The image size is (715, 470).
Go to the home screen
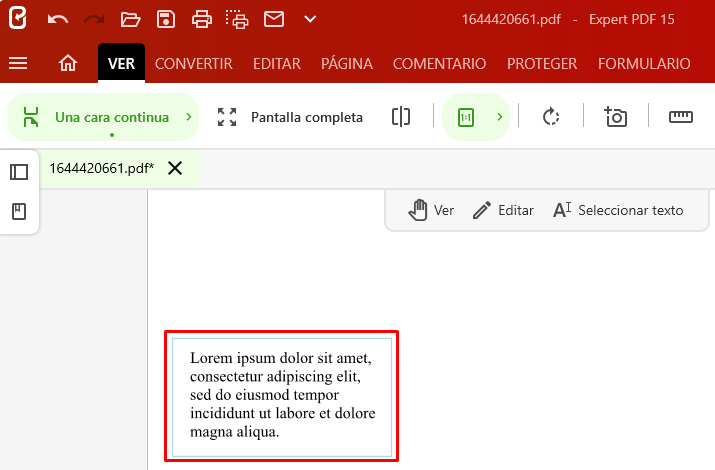tap(68, 63)
